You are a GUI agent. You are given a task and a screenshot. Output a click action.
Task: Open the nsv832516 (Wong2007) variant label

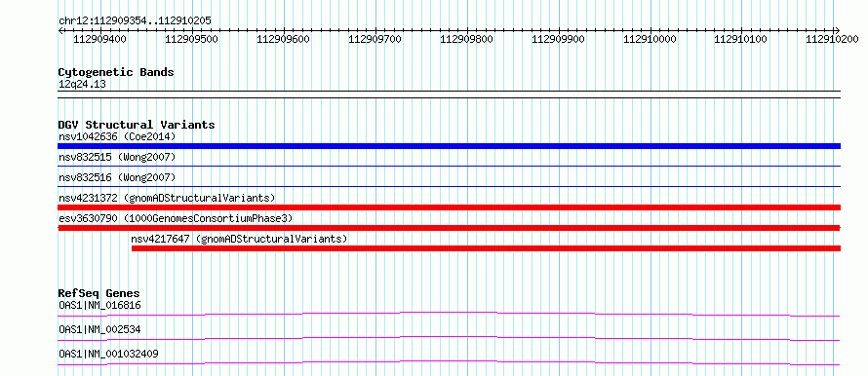pyautogui.click(x=117, y=178)
